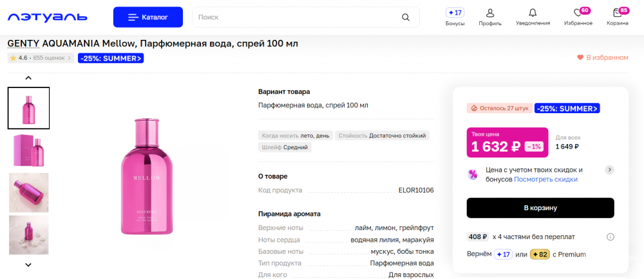Open Избранное heart icon in header

pos(578,17)
